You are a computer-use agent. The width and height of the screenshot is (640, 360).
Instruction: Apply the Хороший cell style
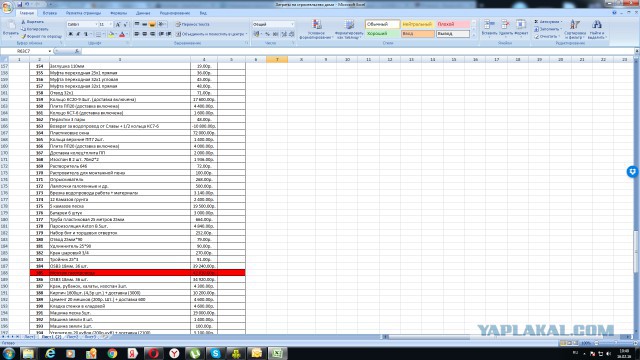[382, 34]
